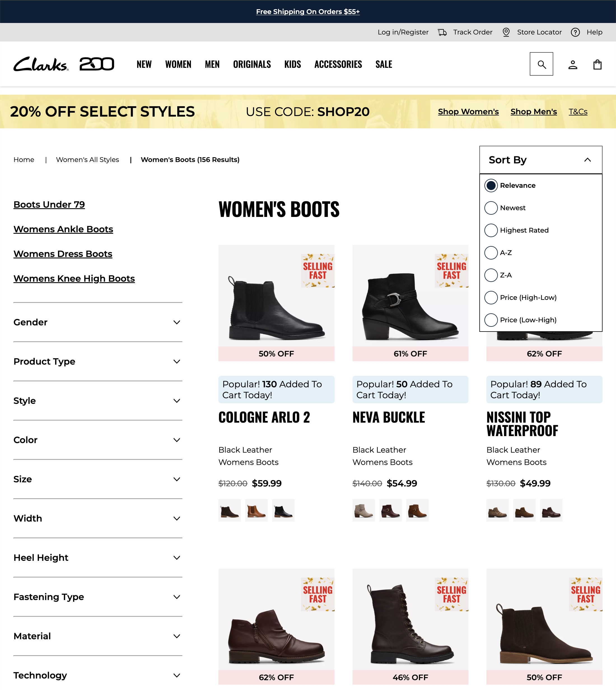Open the SALE menu item

click(384, 64)
